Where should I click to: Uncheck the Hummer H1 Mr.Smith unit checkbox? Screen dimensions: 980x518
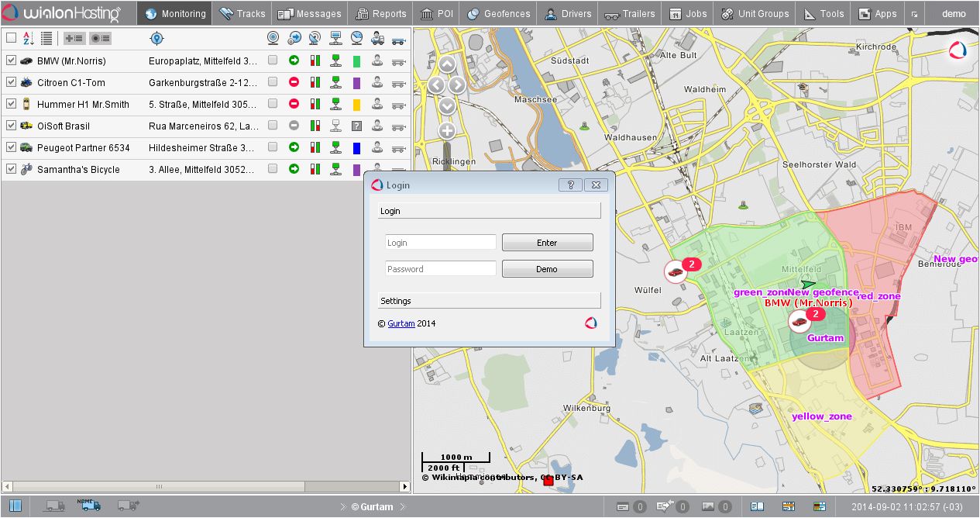pos(11,104)
